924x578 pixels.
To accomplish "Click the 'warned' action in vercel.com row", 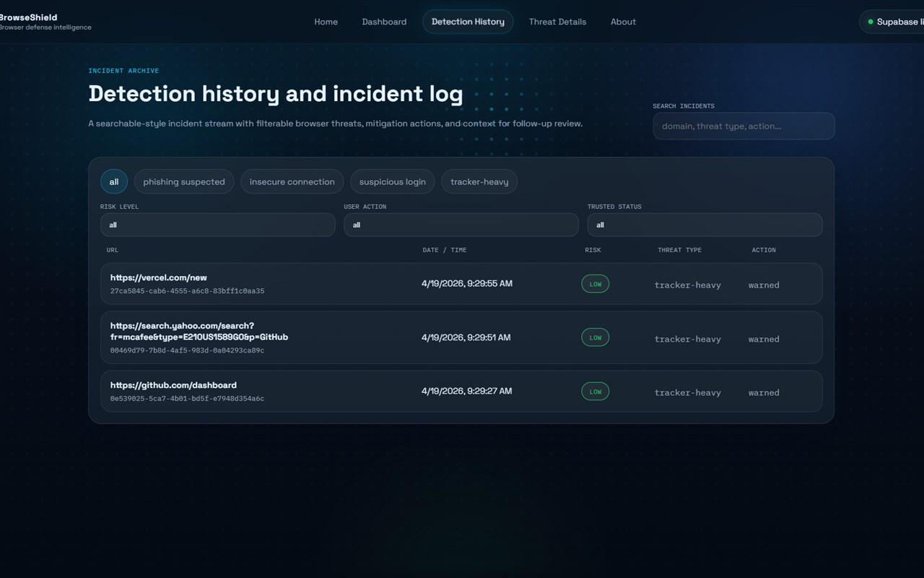I will (764, 285).
